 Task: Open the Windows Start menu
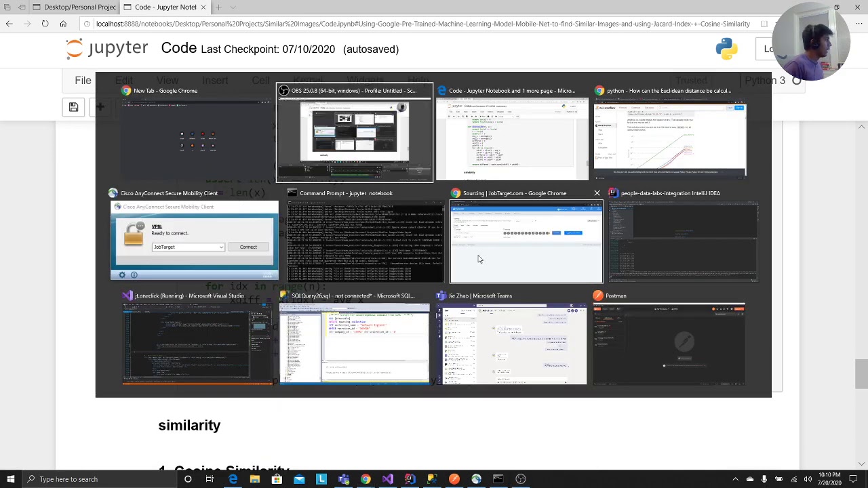[x=10, y=479]
